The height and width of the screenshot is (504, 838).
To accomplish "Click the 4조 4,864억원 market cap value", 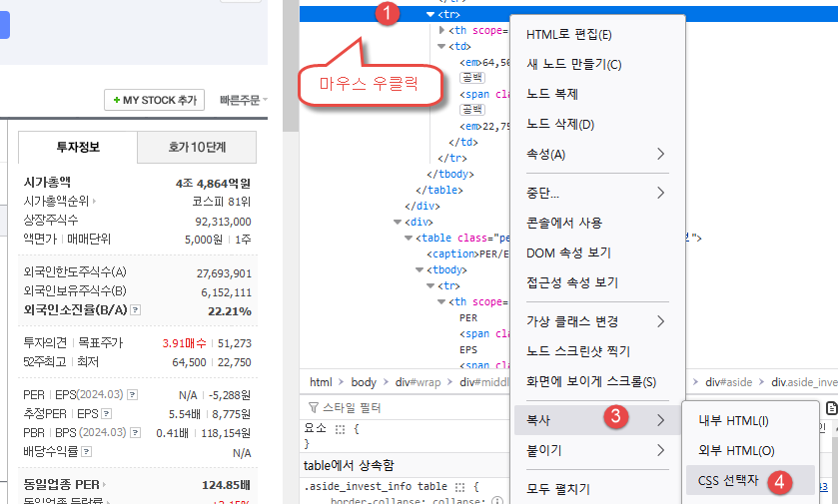I will (213, 183).
